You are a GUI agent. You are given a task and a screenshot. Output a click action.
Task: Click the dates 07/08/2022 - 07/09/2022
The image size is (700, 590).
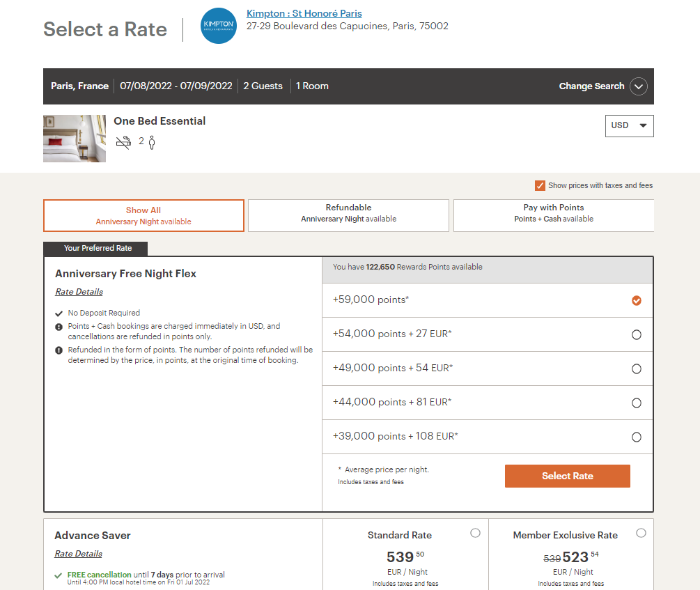[x=176, y=86]
